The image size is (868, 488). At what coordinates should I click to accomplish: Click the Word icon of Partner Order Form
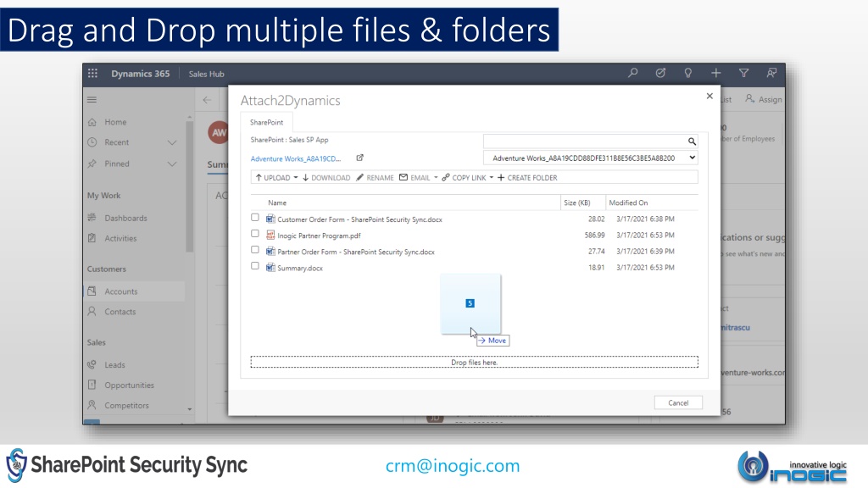pyautogui.click(x=270, y=251)
